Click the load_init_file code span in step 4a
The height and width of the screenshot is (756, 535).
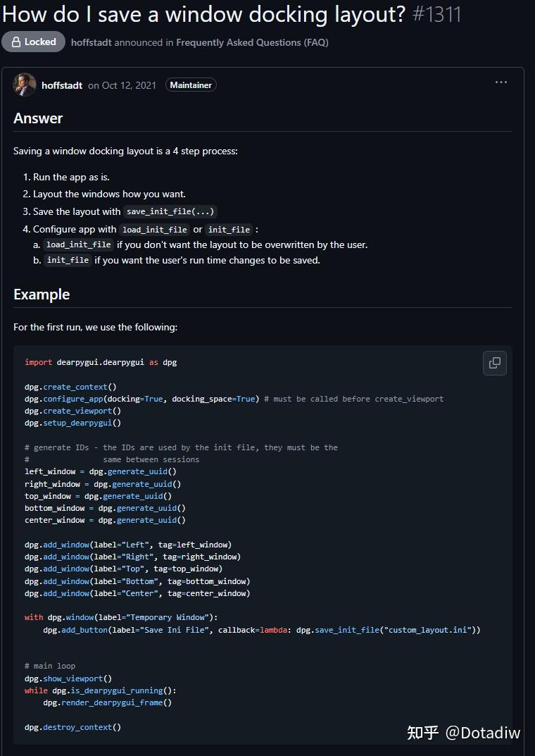78,244
